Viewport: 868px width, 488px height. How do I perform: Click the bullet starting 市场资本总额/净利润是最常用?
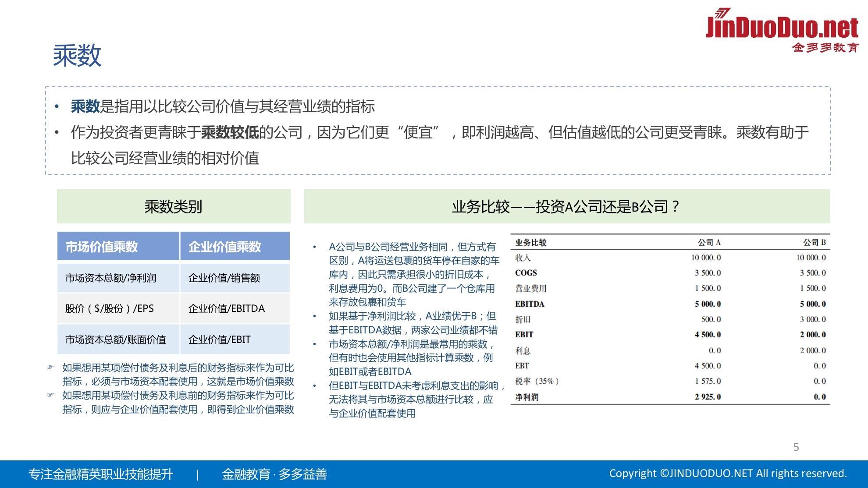[412, 357]
